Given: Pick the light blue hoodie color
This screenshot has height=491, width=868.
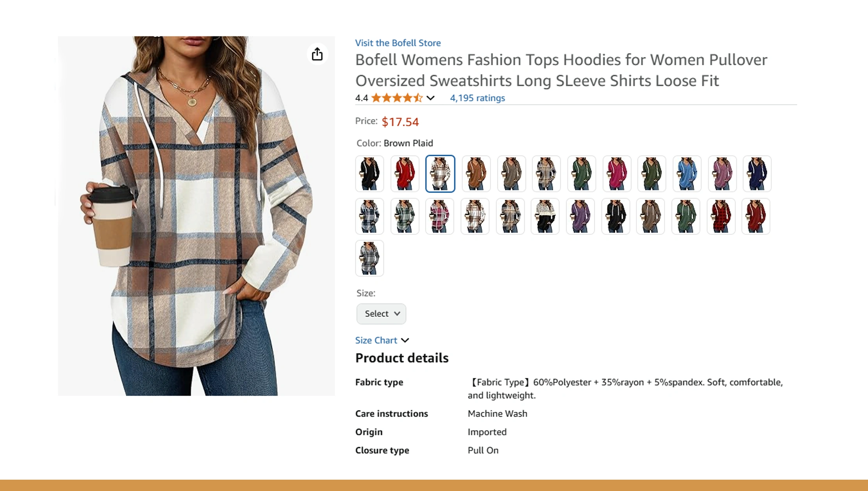Looking at the screenshot, I should (686, 174).
